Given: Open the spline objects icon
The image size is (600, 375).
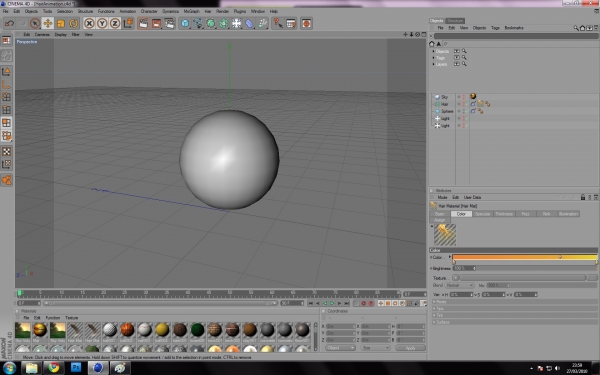Looking at the screenshot, I should (x=198, y=23).
